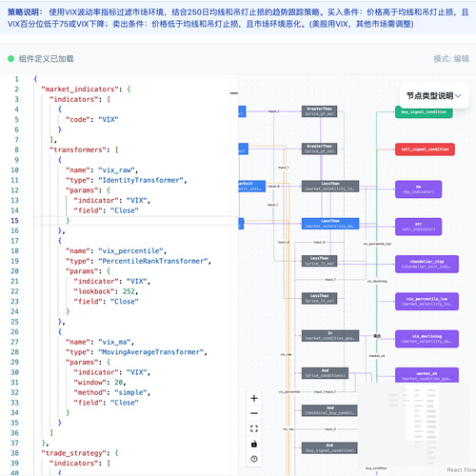Select the buy_signal_condition green node

(424, 112)
